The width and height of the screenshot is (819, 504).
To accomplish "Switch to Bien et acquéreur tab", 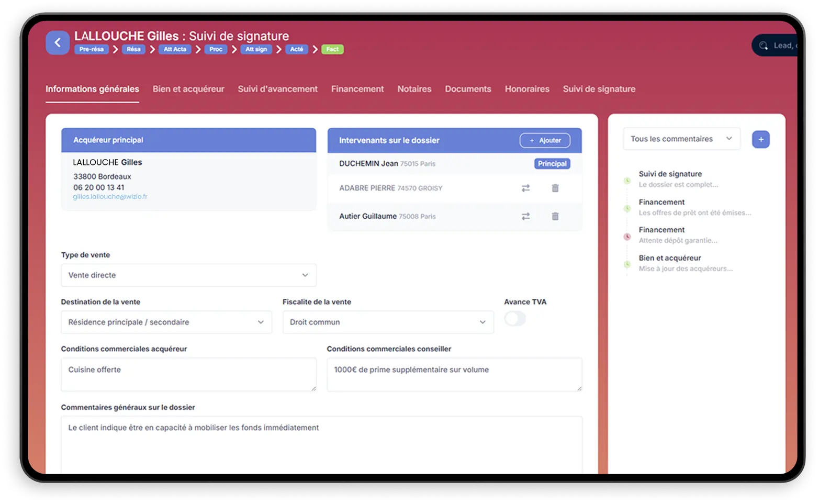I will pyautogui.click(x=188, y=89).
